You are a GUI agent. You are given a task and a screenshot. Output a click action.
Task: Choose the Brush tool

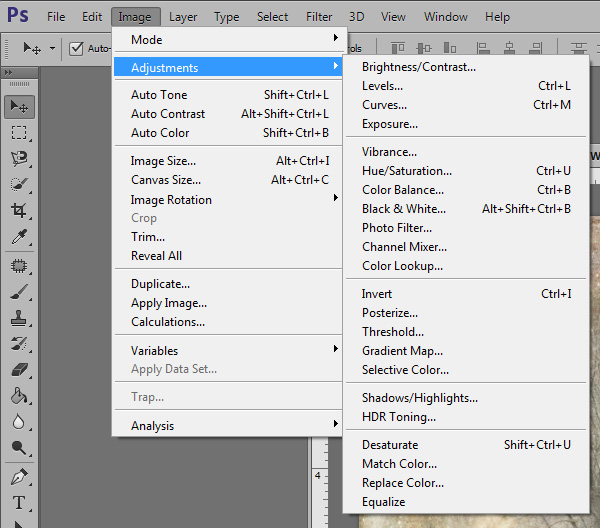pyautogui.click(x=18, y=292)
